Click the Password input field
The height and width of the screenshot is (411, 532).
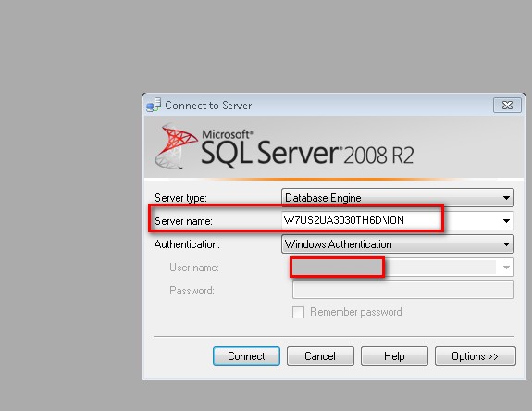(403, 290)
